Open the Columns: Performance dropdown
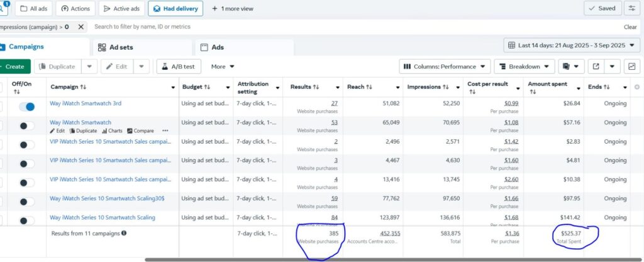 click(x=445, y=66)
